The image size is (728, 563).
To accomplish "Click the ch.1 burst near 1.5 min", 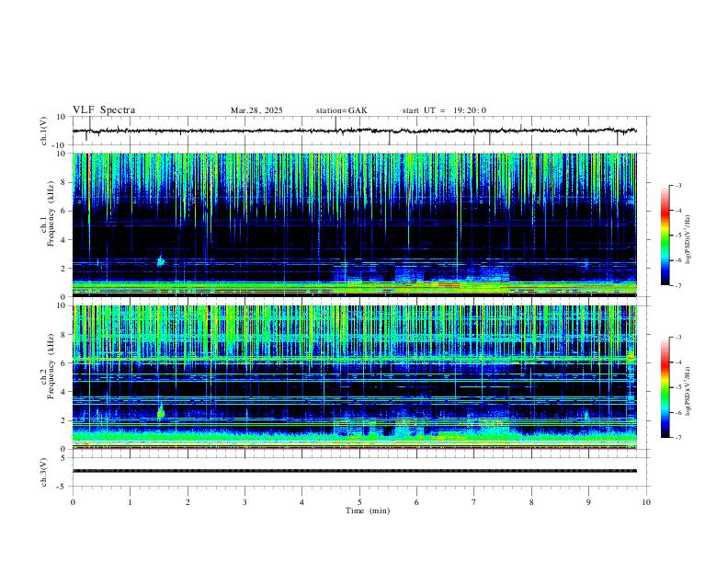I will click(161, 261).
